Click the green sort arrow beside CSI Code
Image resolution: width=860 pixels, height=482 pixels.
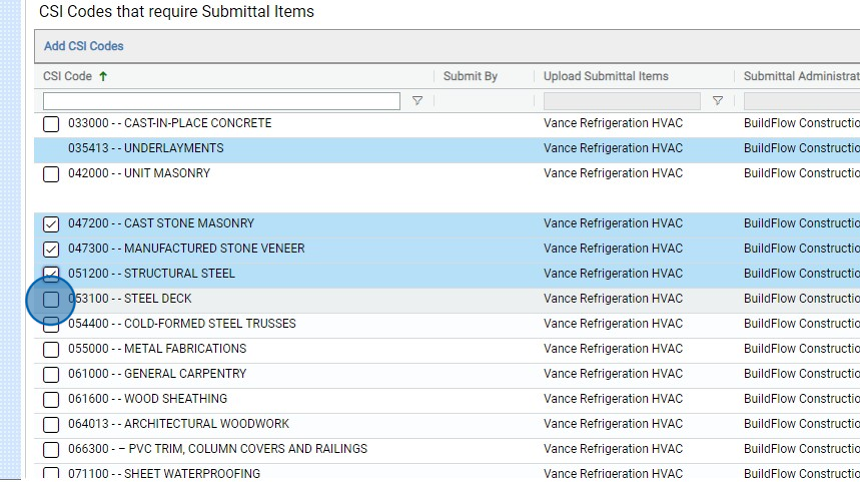103,76
